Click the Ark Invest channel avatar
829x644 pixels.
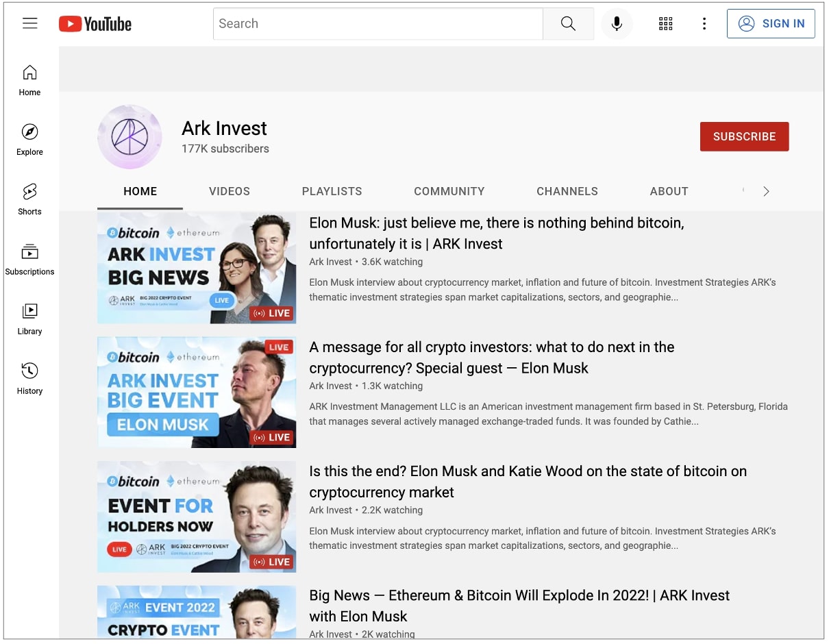pos(129,137)
